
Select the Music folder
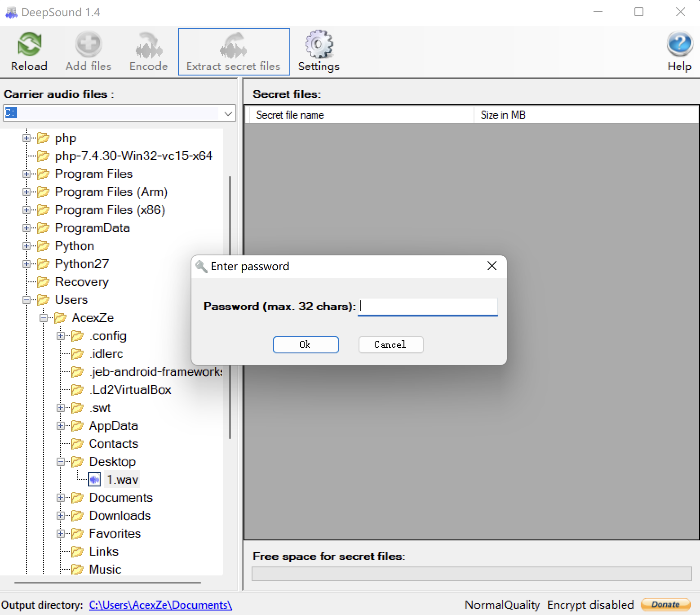pos(105,569)
